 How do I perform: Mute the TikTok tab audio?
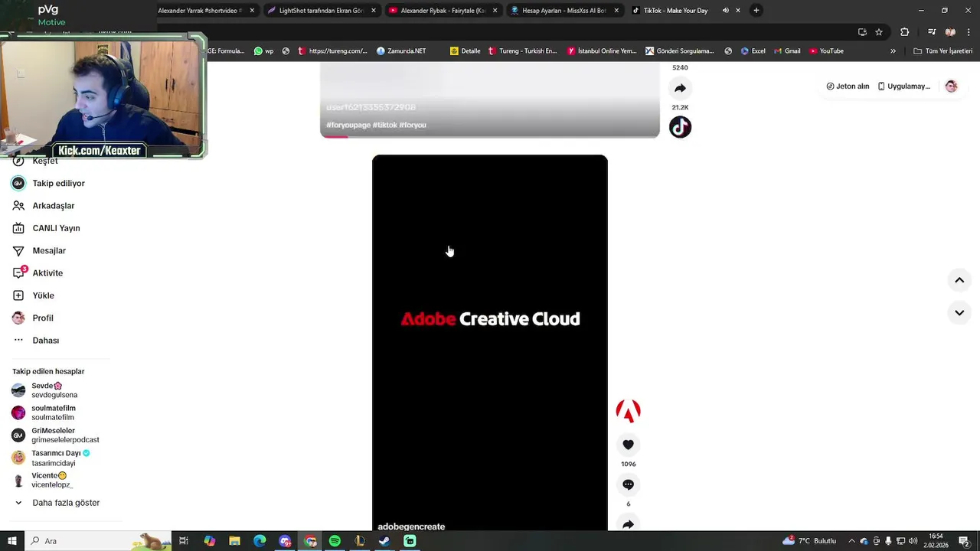[x=725, y=11]
